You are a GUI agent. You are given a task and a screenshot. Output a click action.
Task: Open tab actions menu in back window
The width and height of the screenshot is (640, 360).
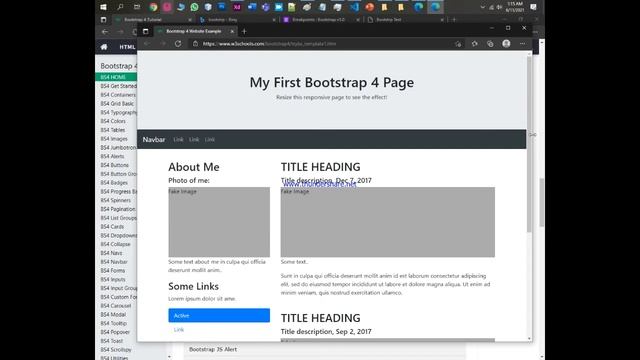click(104, 19)
